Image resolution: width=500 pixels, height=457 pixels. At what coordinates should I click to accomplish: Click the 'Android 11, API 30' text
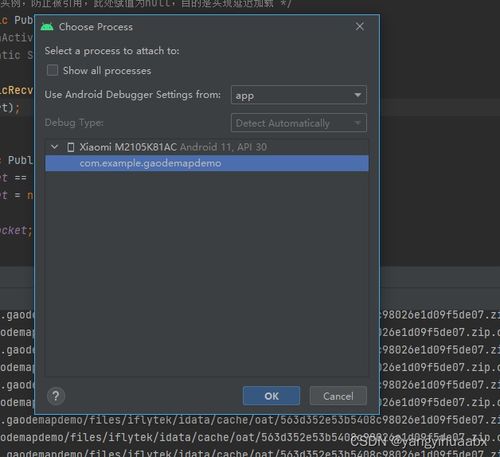coord(224,147)
